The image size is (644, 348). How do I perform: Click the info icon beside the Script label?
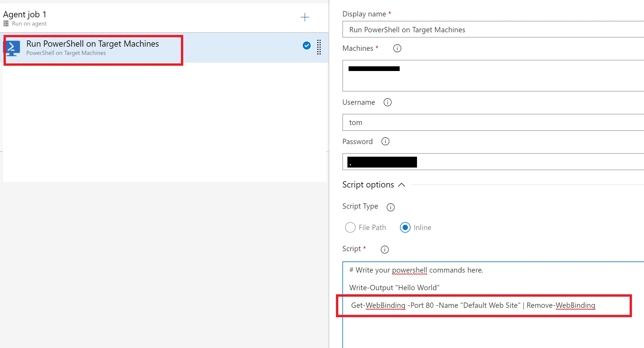click(x=384, y=249)
